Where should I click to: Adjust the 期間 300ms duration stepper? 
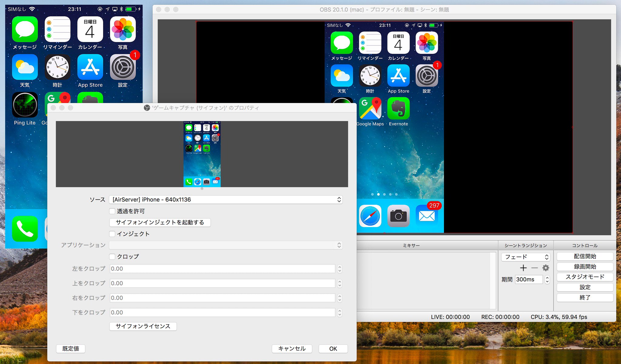click(x=547, y=280)
